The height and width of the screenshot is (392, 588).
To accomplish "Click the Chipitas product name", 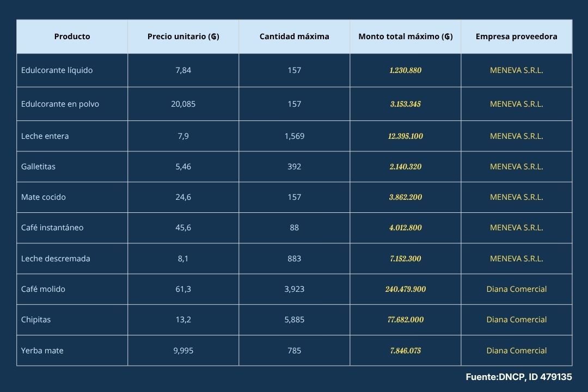I will (36, 320).
